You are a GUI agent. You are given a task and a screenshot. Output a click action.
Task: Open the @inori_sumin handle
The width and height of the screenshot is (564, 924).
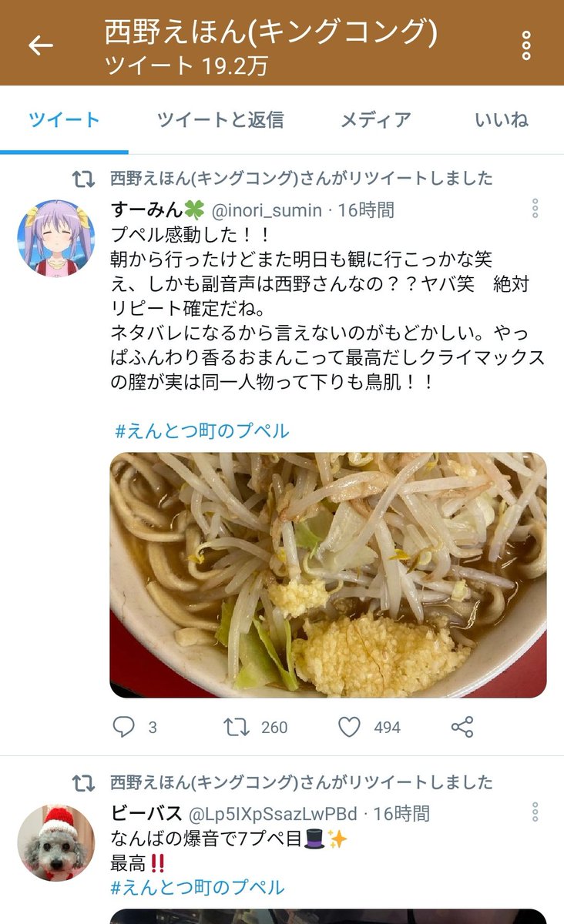(267, 209)
